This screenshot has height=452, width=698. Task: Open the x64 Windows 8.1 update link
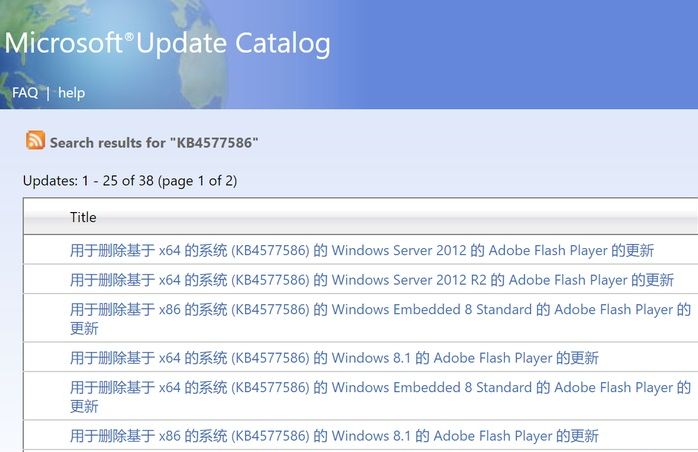point(334,357)
